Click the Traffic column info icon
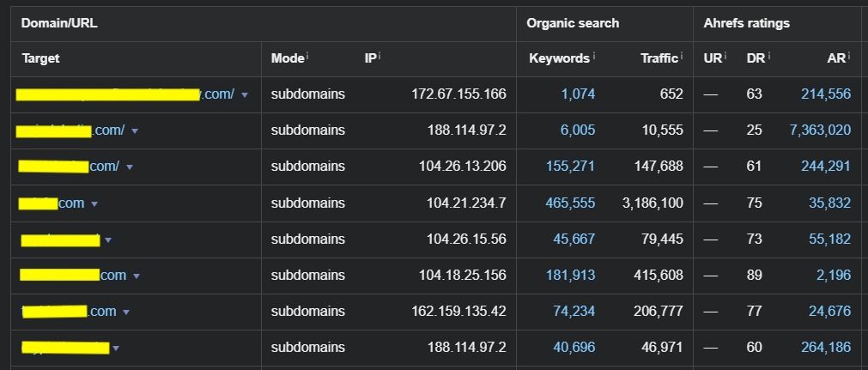Image resolution: width=868 pixels, height=370 pixels. click(682, 56)
